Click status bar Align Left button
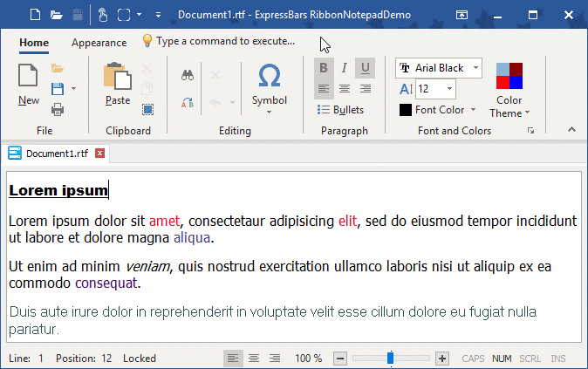 (x=233, y=359)
